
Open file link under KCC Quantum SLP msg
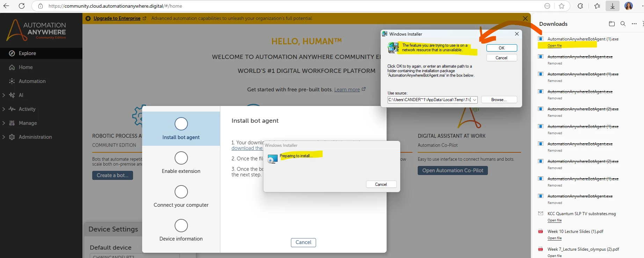555,220
